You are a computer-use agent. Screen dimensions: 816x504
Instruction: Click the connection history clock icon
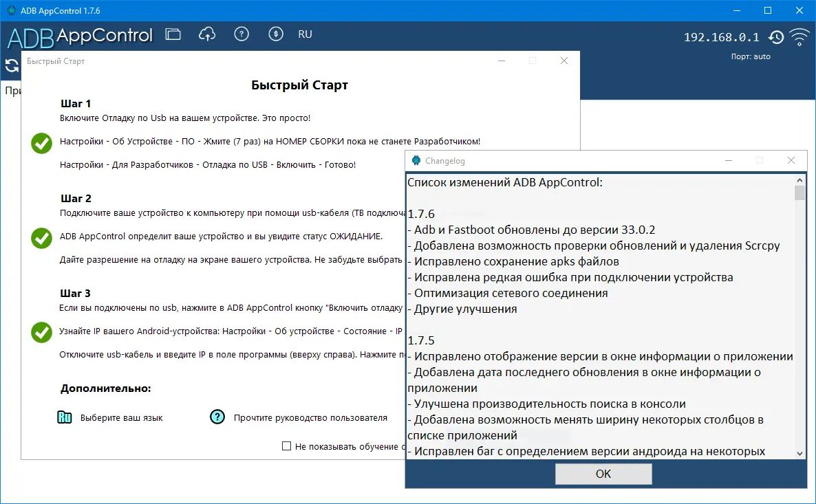pos(776,37)
